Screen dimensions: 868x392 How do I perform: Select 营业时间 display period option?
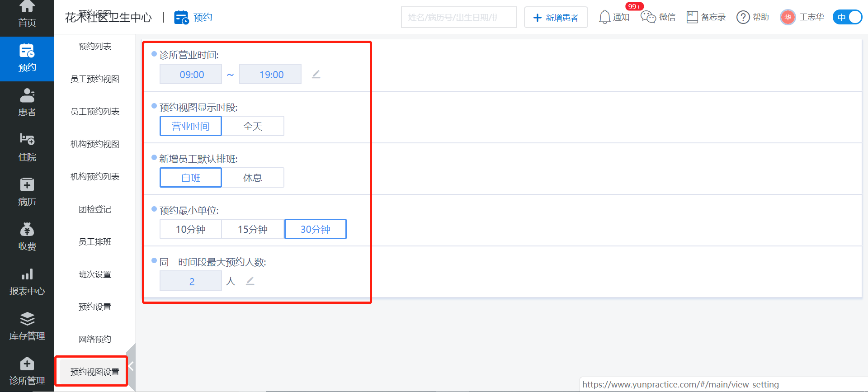(191, 126)
